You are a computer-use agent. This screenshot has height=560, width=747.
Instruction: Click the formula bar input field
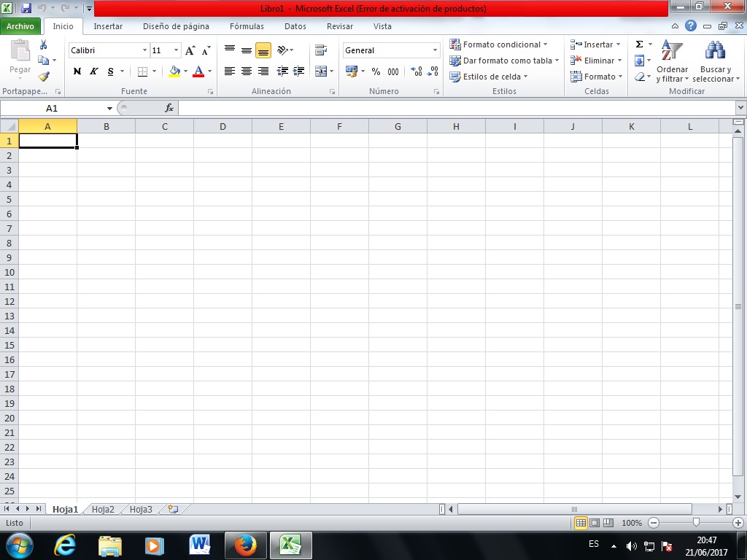pos(457,108)
